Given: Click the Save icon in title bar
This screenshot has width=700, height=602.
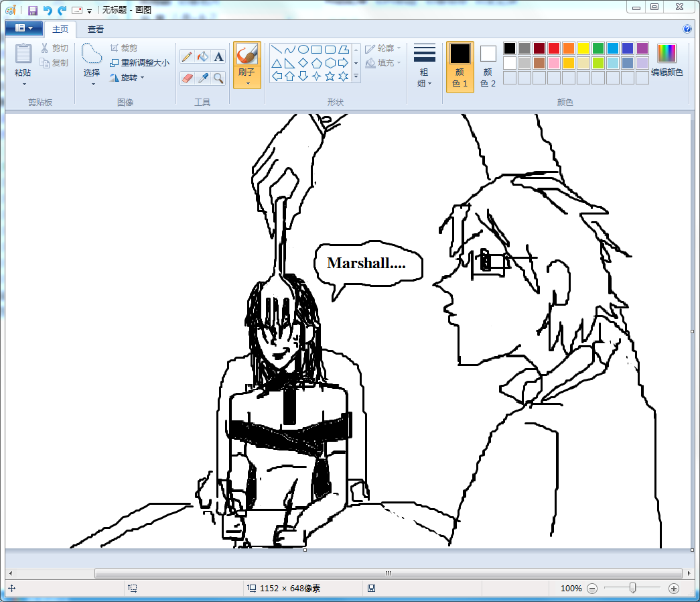Looking at the screenshot, I should (x=32, y=10).
